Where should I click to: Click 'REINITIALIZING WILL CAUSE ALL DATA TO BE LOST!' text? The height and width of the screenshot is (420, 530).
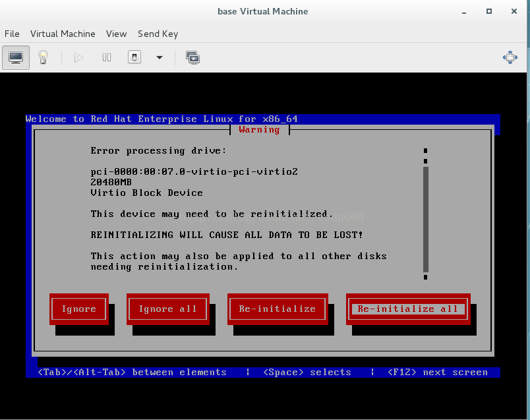227,235
